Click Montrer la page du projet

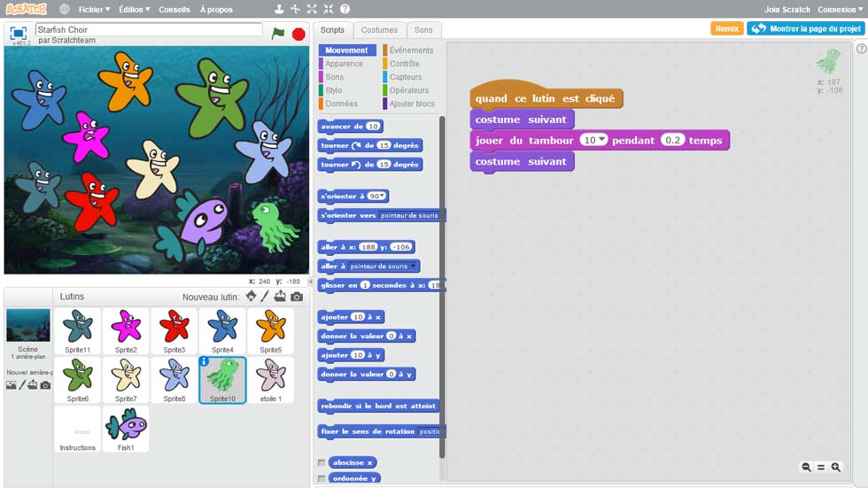pos(805,28)
